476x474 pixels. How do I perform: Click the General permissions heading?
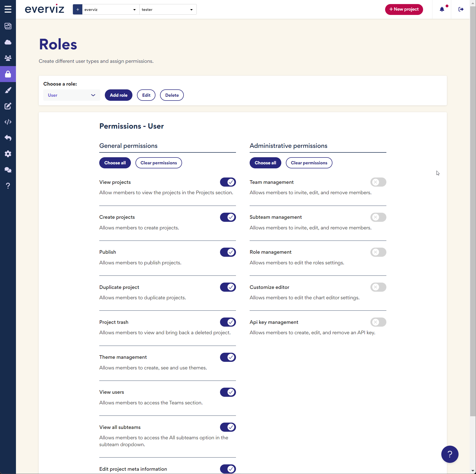pos(128,146)
